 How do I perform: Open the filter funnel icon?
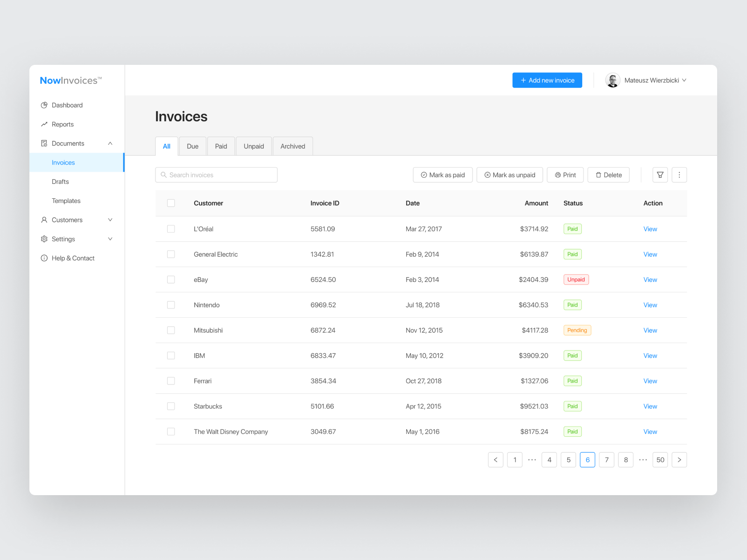[660, 175]
